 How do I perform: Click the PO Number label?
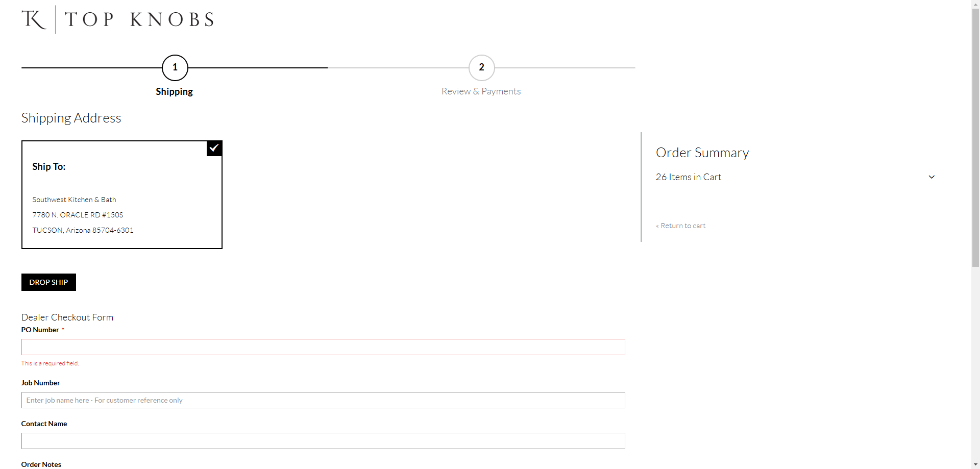[40, 330]
